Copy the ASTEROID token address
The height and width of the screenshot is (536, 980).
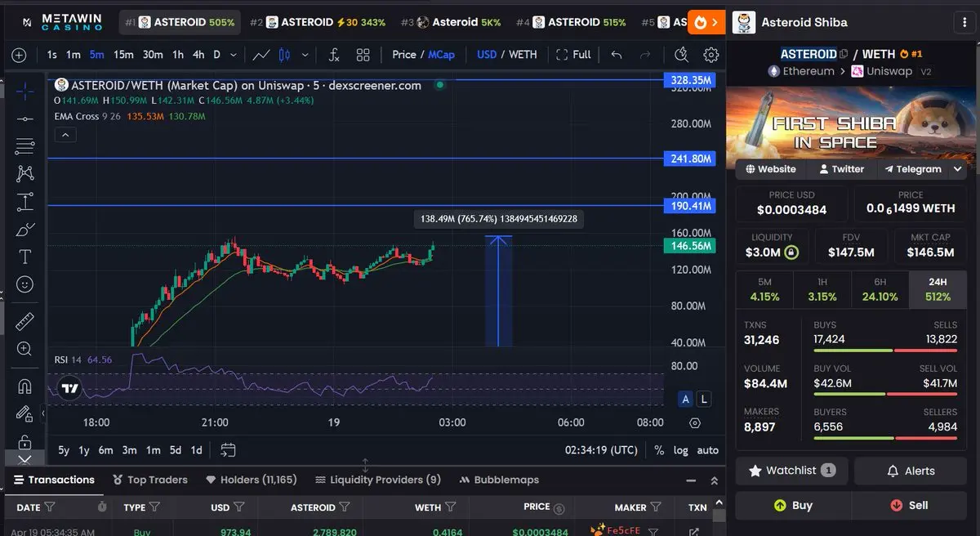click(x=844, y=54)
